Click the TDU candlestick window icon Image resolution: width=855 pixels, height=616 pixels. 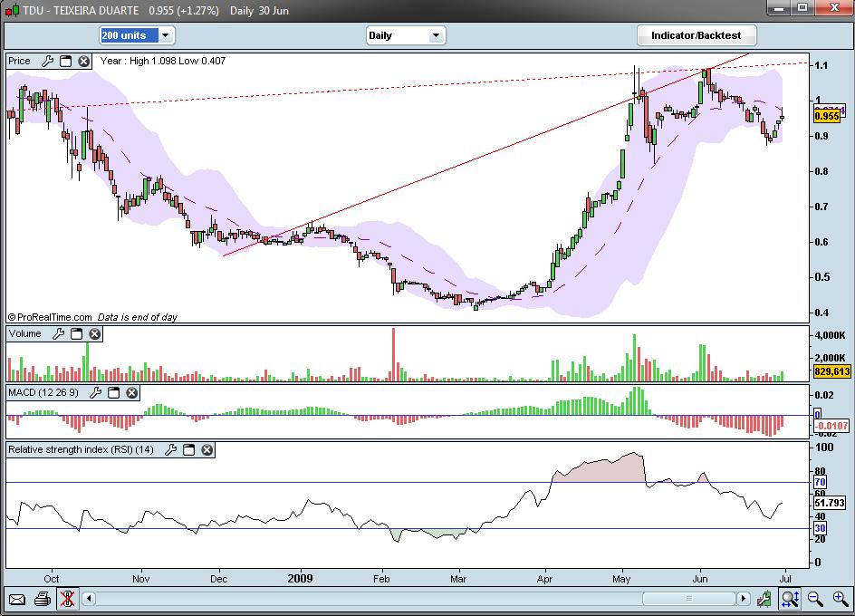tap(12, 10)
